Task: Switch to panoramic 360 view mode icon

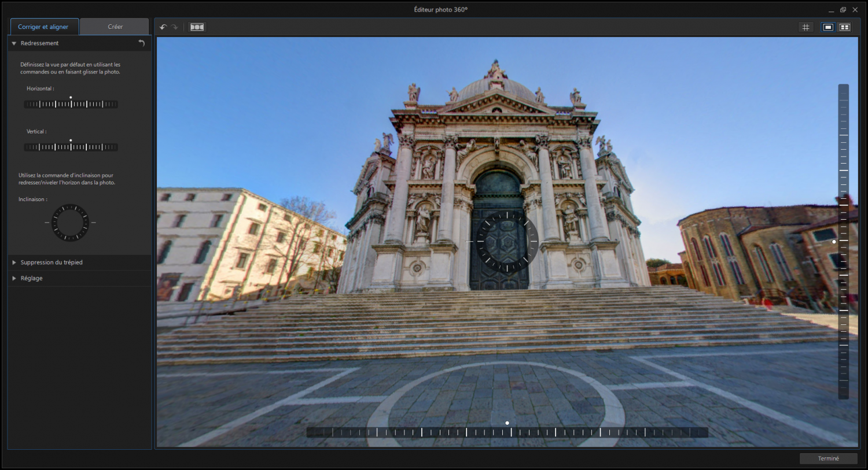Action: (x=197, y=27)
